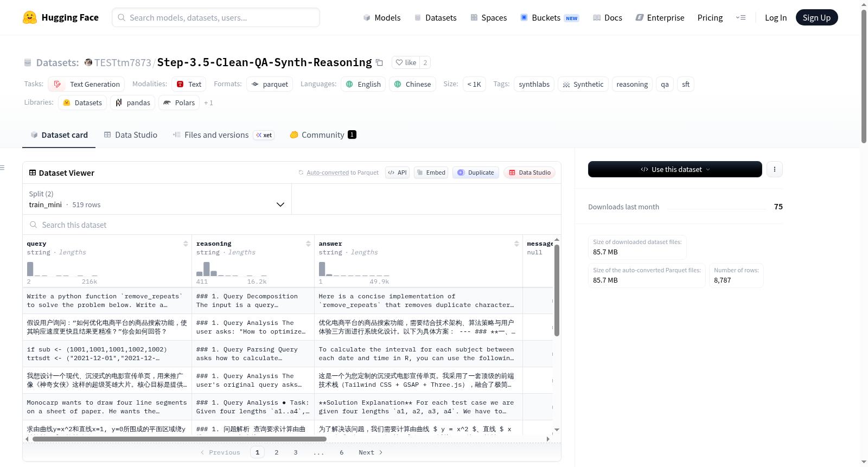Switch to the Dataset card tab
Image resolution: width=868 pixels, height=467 pixels.
(x=59, y=135)
